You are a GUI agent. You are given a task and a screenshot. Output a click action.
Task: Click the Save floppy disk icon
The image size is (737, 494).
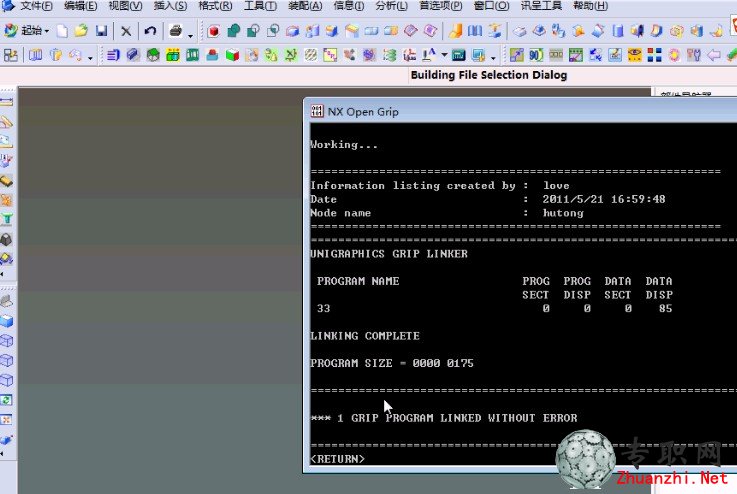pos(101,31)
